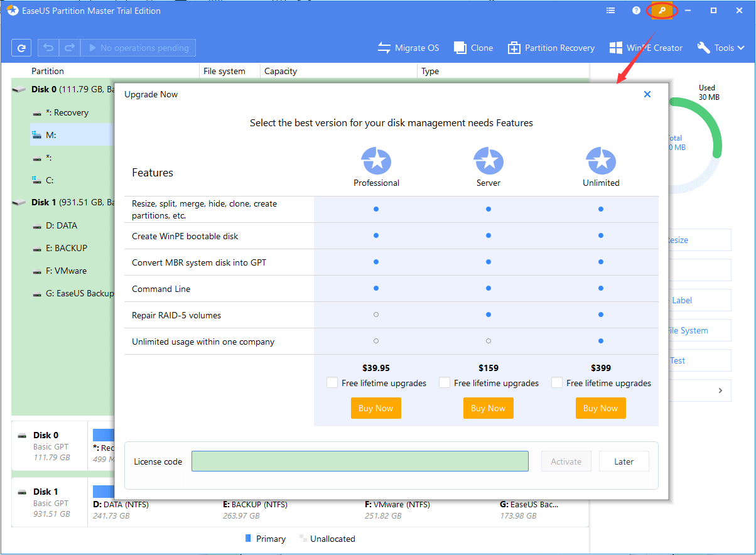Image resolution: width=756 pixels, height=555 pixels.
Task: Click the undo arrow in toolbar
Action: (48, 48)
